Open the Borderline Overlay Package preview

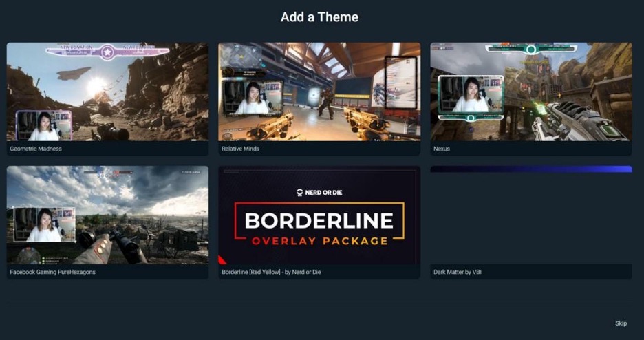pos(319,215)
